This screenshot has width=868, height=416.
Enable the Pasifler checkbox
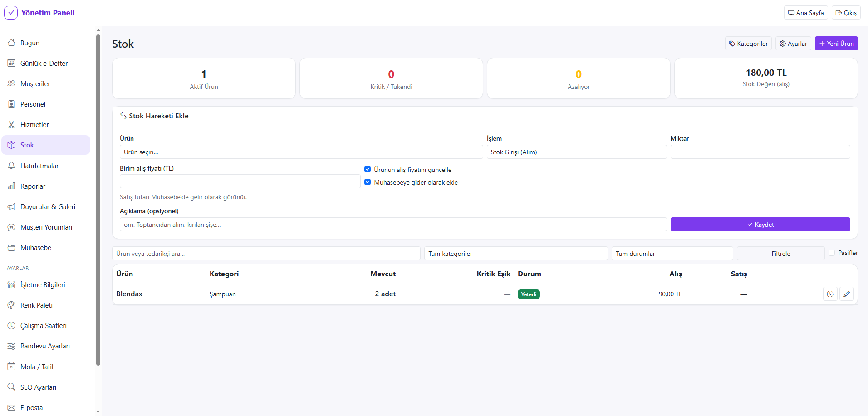point(832,253)
